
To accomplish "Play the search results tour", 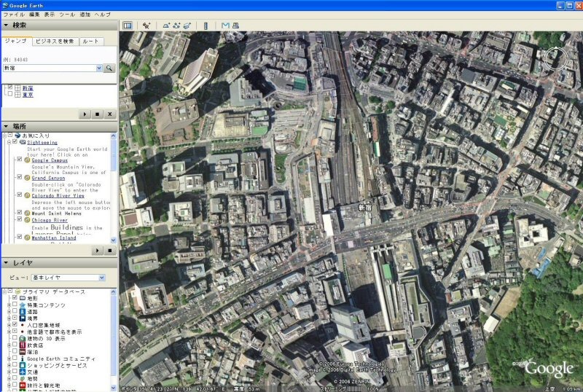I will pos(85,114).
